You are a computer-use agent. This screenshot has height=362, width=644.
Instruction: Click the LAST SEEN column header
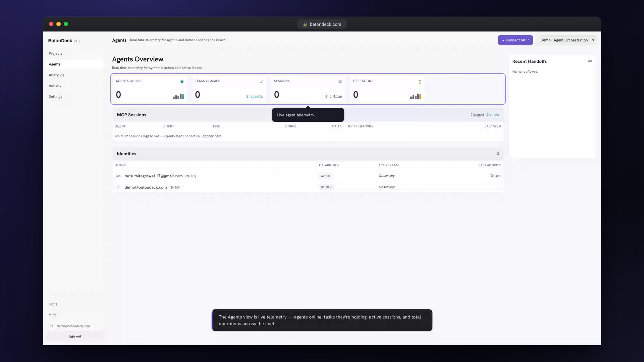[x=492, y=126]
